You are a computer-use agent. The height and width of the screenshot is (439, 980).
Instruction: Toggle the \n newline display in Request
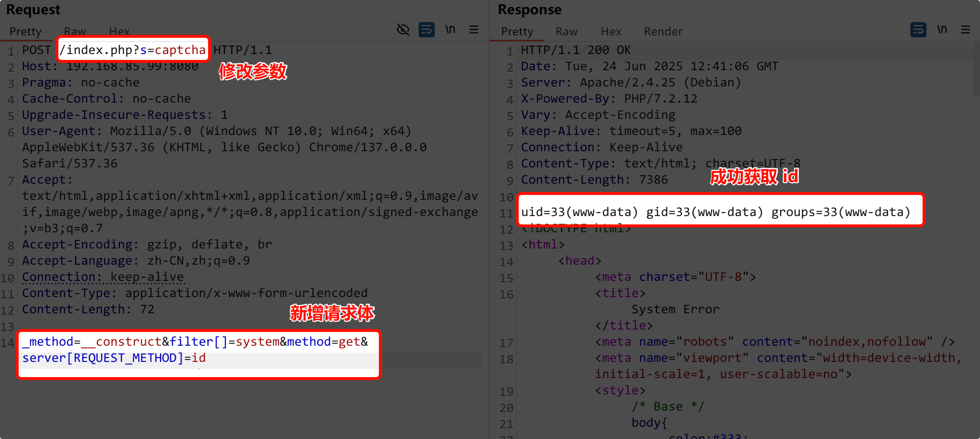450,30
